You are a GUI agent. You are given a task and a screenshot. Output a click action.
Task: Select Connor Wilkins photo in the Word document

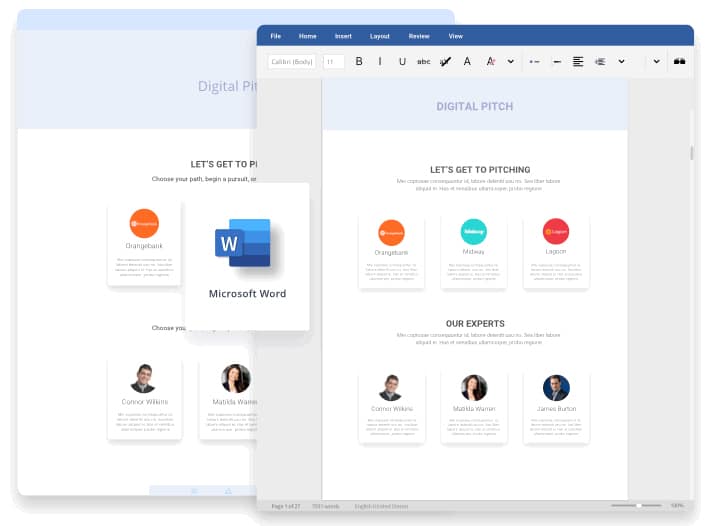391,388
